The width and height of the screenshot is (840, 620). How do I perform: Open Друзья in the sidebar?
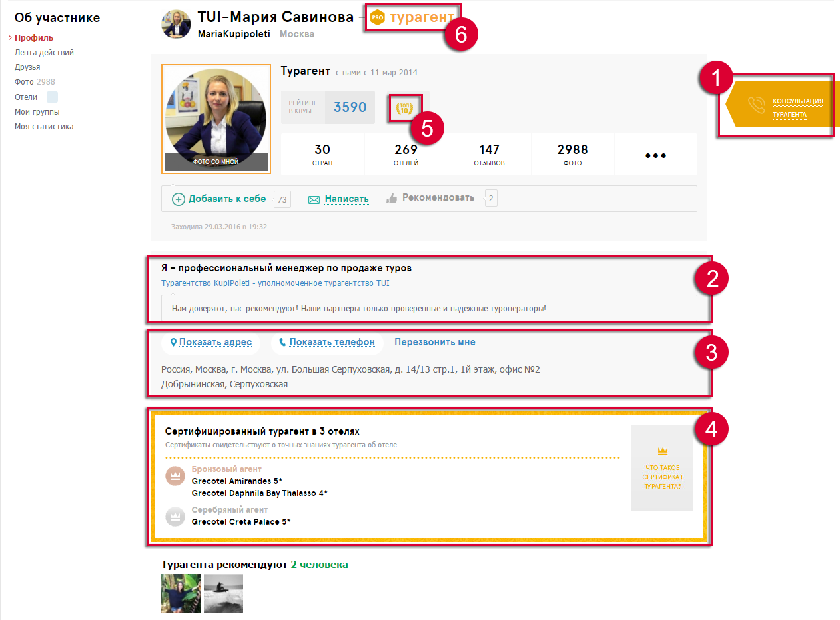[x=27, y=67]
